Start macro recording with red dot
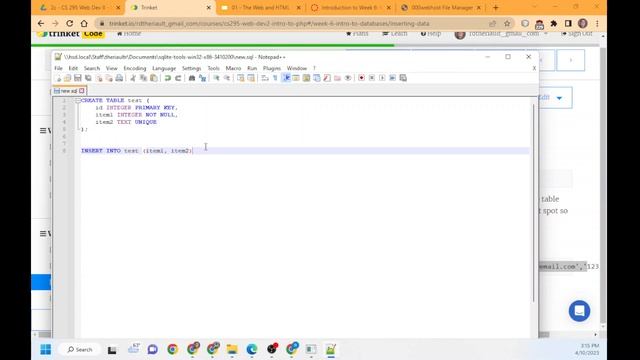Image resolution: width=640 pixels, height=360 pixels. (x=361, y=78)
